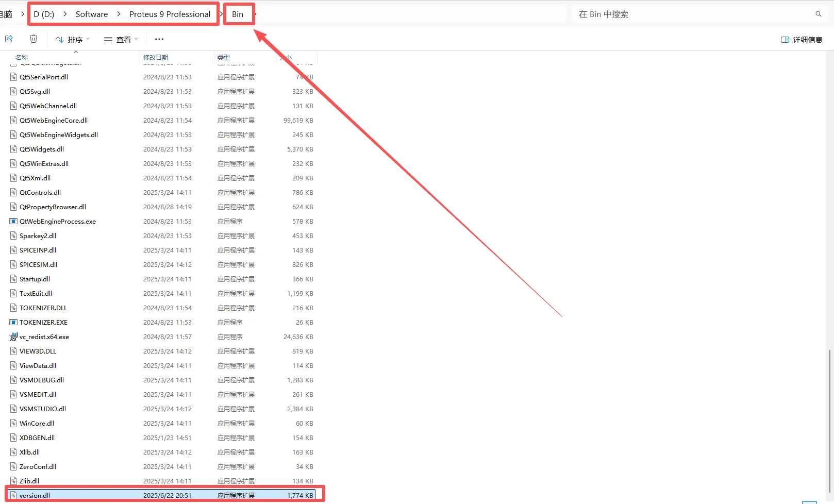Click the 24,636 KB size value
Viewport: 834px width, 504px height.
click(x=298, y=337)
